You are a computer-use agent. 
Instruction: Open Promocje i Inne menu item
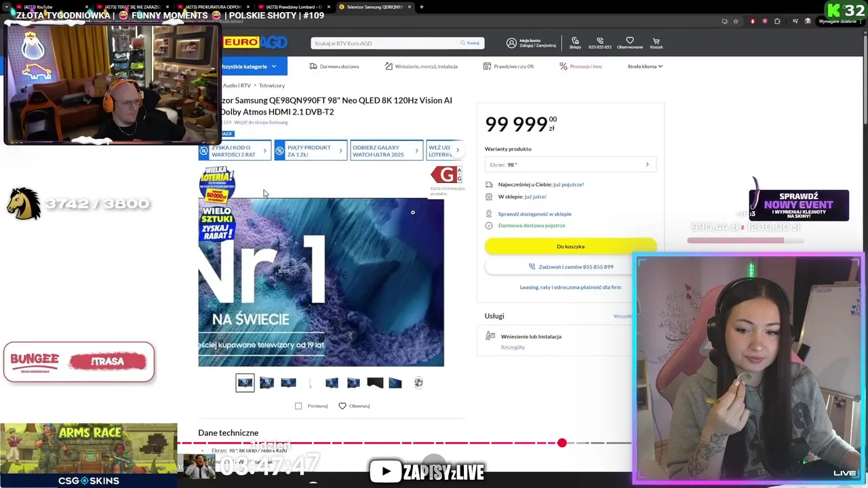pyautogui.click(x=580, y=66)
